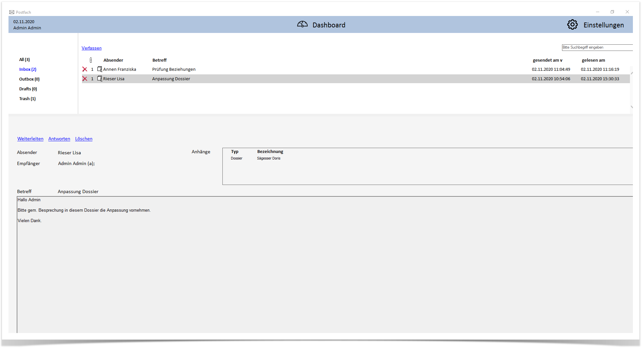The width and height of the screenshot is (644, 349).
Task: Click sender name Annen Franziska
Action: [x=120, y=69]
